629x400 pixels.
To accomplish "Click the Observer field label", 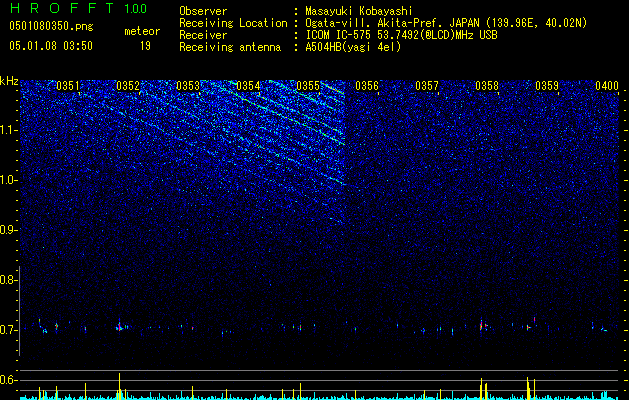I will [203, 11].
